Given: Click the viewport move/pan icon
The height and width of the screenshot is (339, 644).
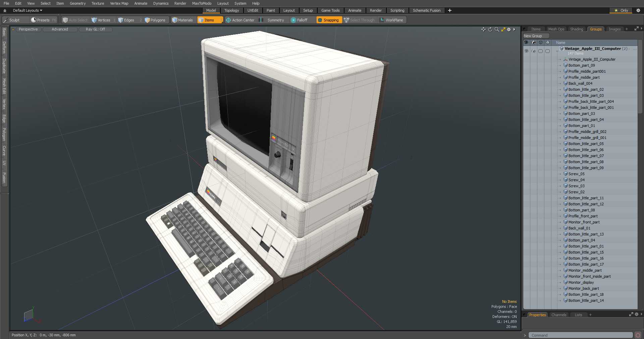Looking at the screenshot, I should pos(483,29).
